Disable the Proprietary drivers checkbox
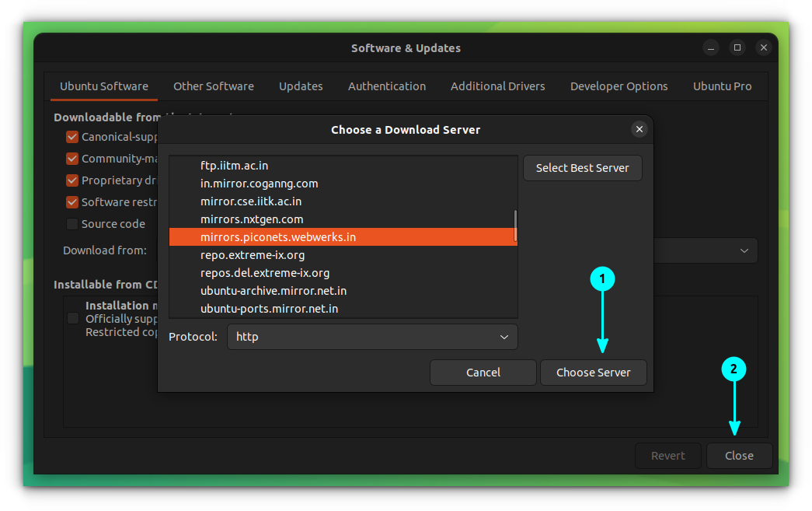Image resolution: width=812 pixels, height=511 pixels. 72,180
